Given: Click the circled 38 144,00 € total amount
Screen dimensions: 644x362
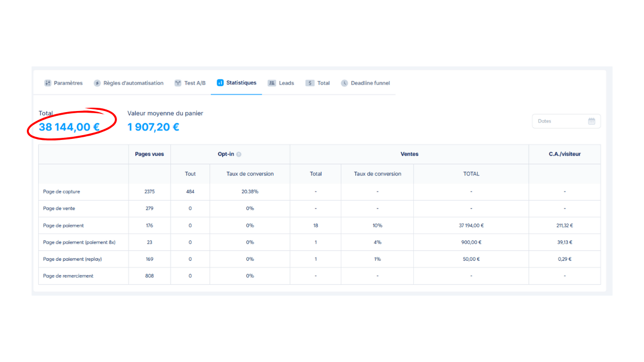Looking at the screenshot, I should click(x=69, y=128).
